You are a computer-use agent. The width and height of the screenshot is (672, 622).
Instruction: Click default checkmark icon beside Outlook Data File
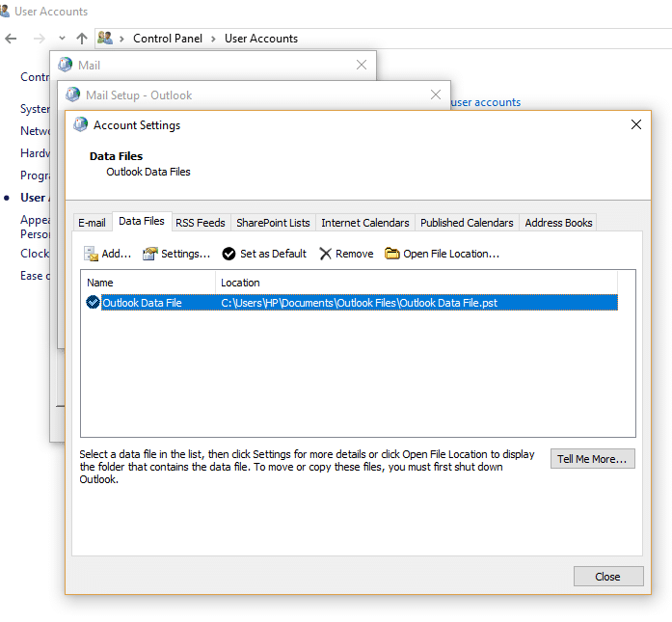coord(93,303)
